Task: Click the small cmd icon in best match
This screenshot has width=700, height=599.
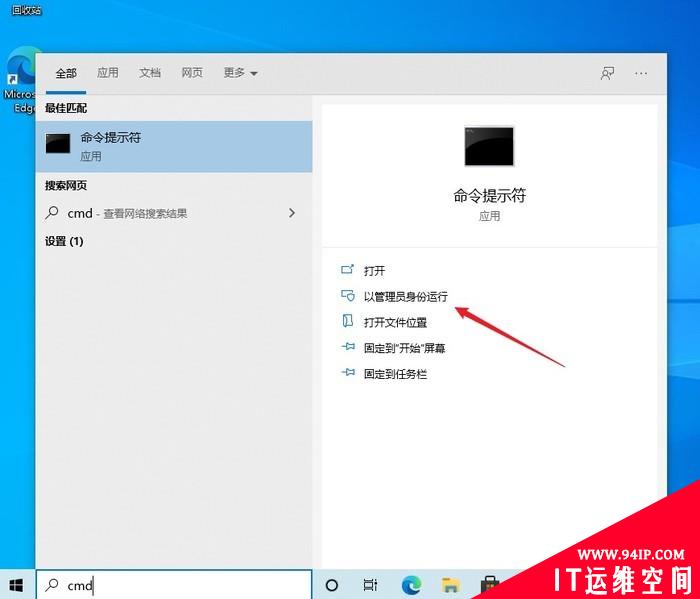Action: point(58,144)
